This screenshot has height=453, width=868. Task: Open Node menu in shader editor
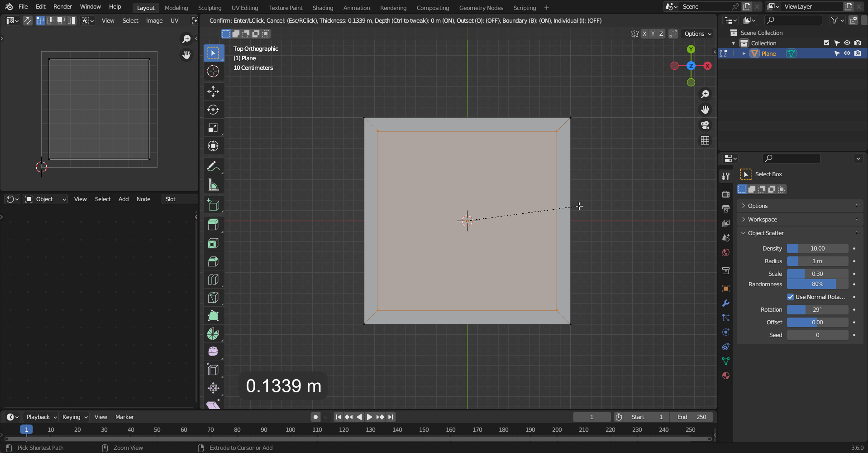click(x=143, y=199)
